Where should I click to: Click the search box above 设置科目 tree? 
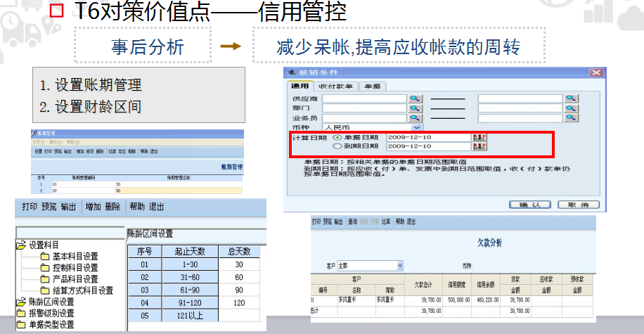point(70,232)
